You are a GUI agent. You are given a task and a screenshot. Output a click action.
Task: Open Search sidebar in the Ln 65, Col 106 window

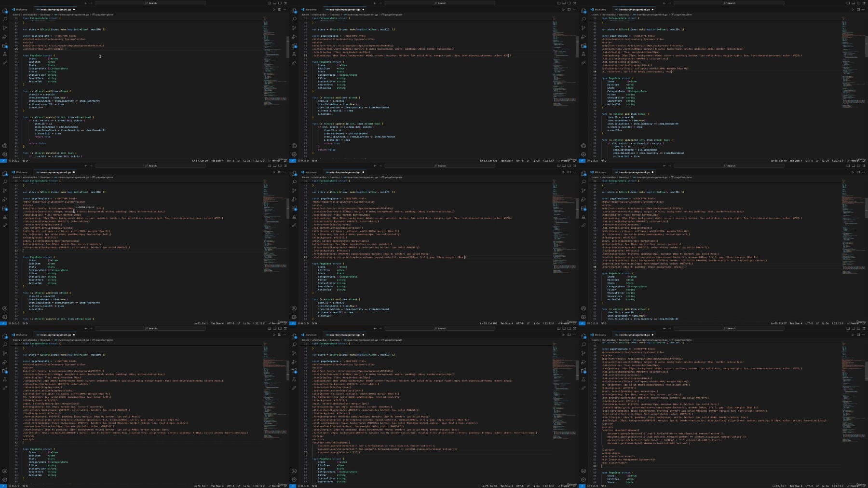pyautogui.click(x=294, y=182)
